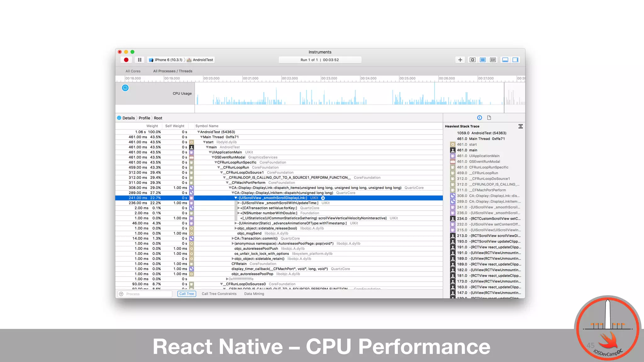This screenshot has height=362, width=644.
Task: Expand the 0xfffffffffffffffe node
Action: pyautogui.click(x=227, y=279)
